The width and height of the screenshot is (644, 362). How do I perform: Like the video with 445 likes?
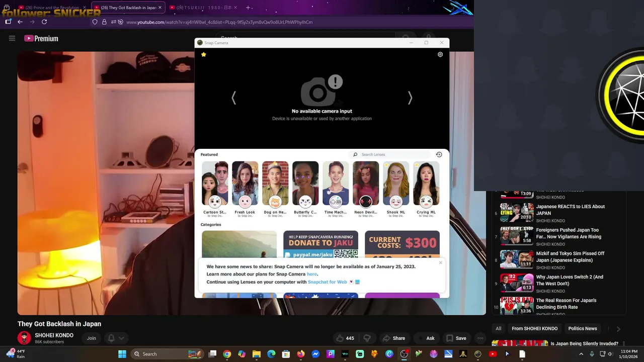[x=345, y=338]
